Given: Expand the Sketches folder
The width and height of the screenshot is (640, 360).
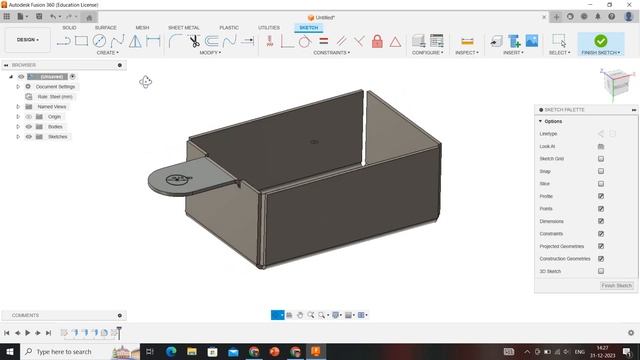Looking at the screenshot, I should click(x=18, y=137).
